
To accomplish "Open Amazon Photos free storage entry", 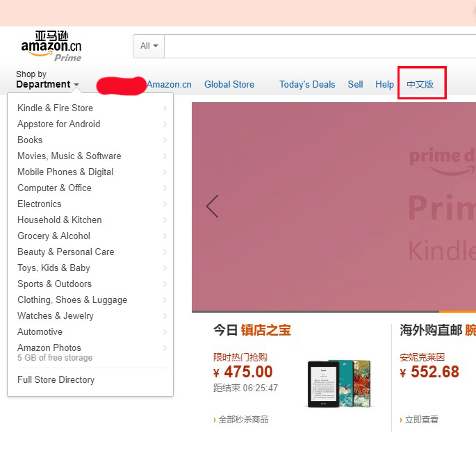I will tap(55, 352).
